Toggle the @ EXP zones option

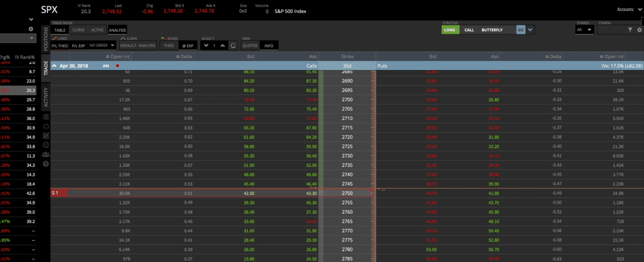coord(188,46)
